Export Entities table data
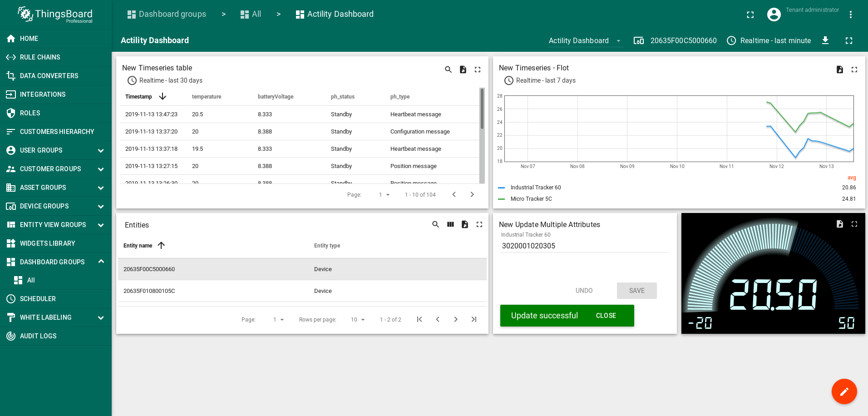This screenshot has width=868, height=416. pyautogui.click(x=465, y=224)
